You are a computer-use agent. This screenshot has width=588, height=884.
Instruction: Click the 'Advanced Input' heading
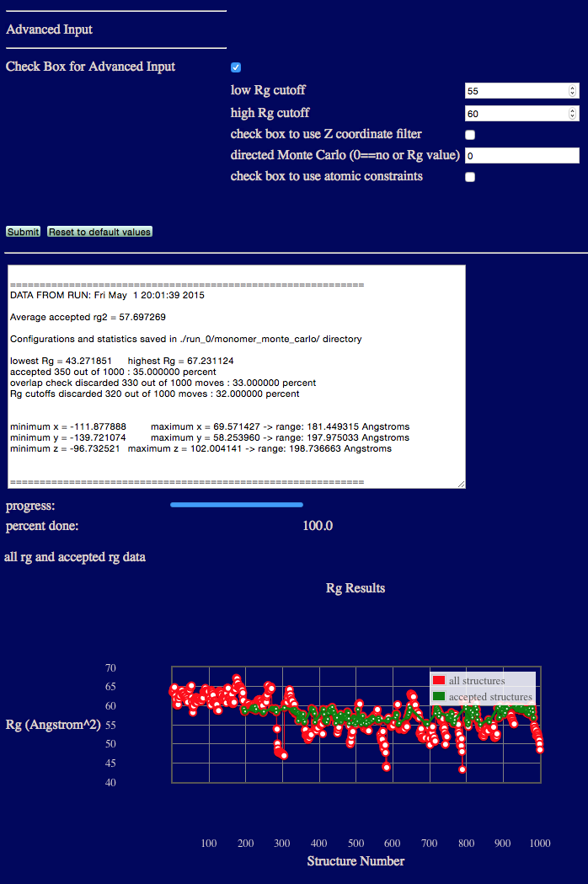(x=49, y=29)
